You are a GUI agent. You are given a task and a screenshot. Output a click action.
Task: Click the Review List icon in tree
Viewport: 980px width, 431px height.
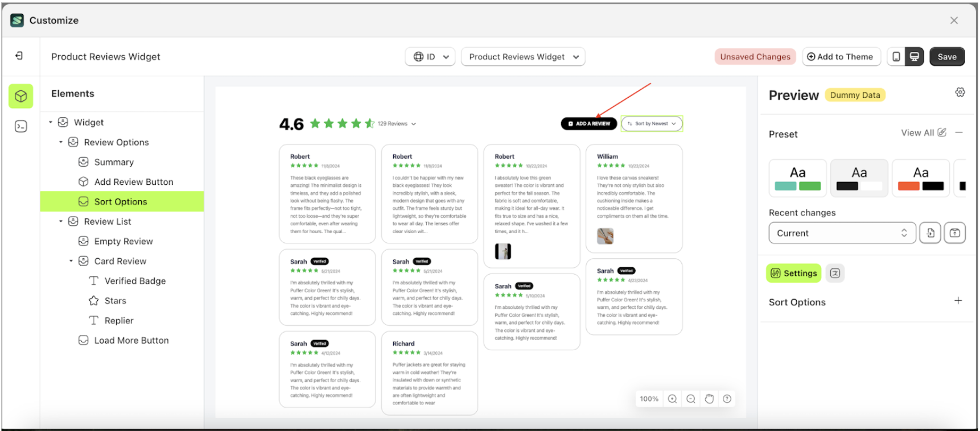click(x=73, y=221)
